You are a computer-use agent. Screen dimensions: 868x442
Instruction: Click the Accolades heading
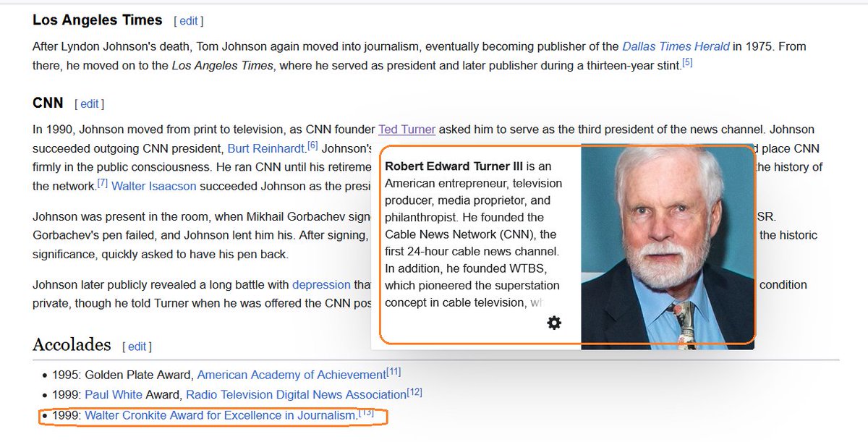[x=72, y=344]
